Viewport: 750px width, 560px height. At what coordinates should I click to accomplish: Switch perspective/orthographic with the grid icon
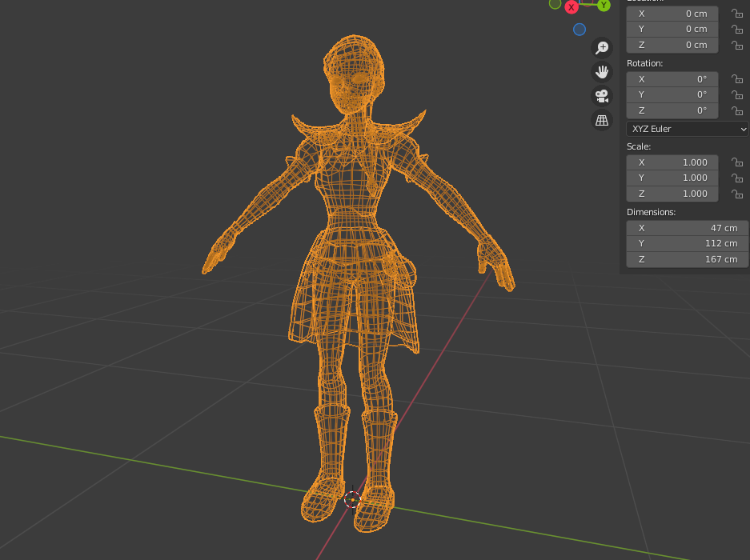[x=602, y=120]
